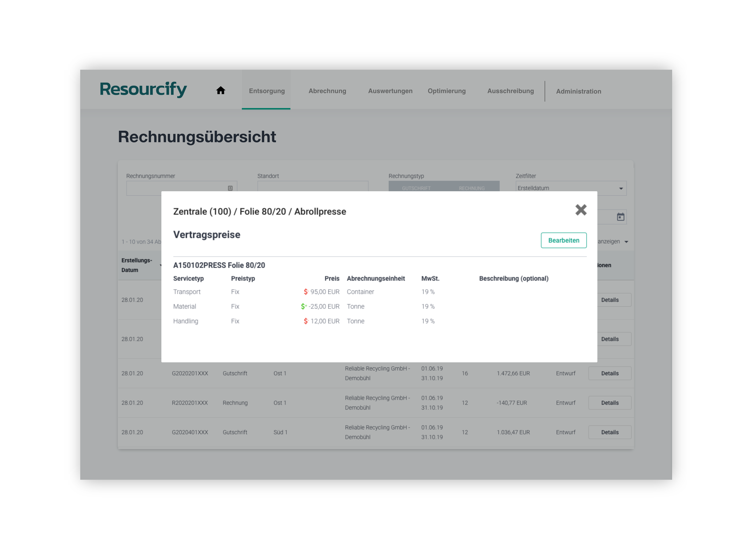This screenshot has width=756, height=549.
Task: Click the 95,00 EUR Transport price
Action: click(x=325, y=292)
